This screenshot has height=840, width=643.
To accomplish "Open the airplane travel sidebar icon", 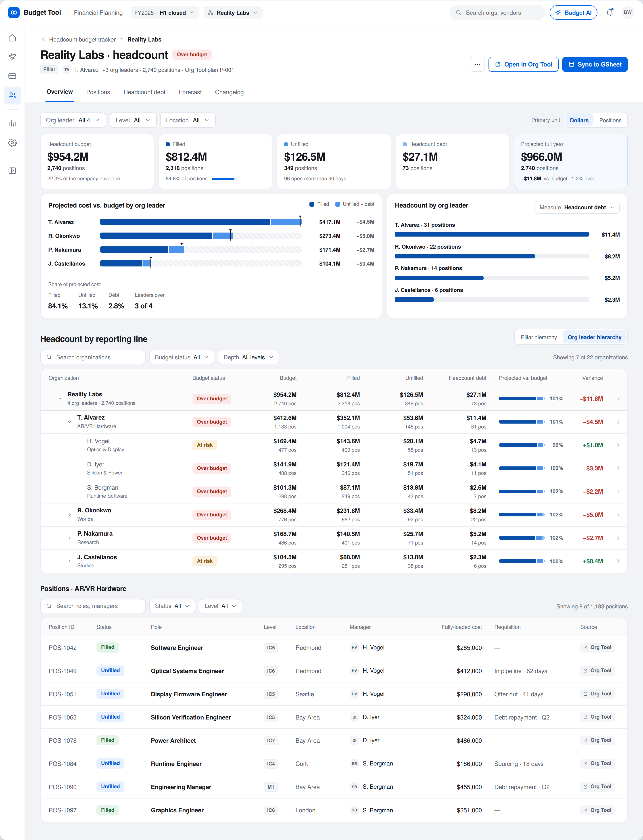I will [x=12, y=57].
